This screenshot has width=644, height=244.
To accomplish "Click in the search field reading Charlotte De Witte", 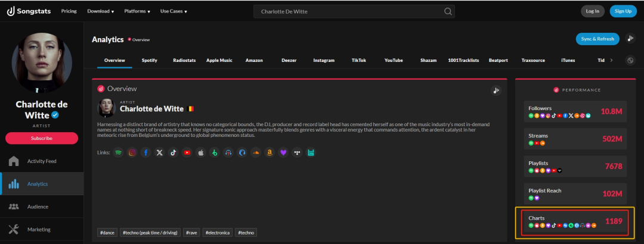I will [x=354, y=11].
